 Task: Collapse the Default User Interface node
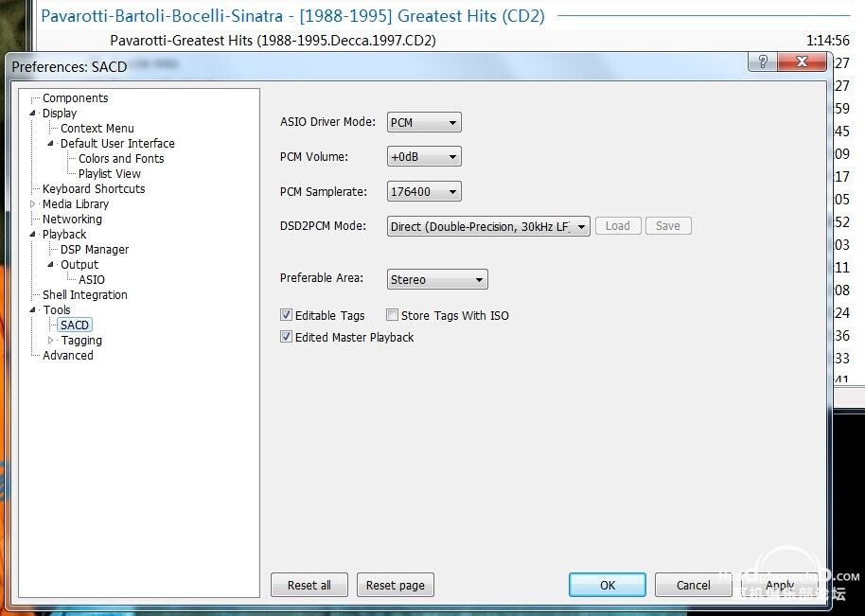point(51,144)
